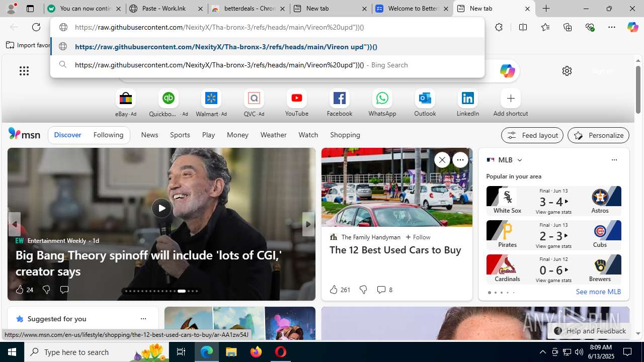Open the Money section
The width and height of the screenshot is (644, 362).
tap(237, 135)
